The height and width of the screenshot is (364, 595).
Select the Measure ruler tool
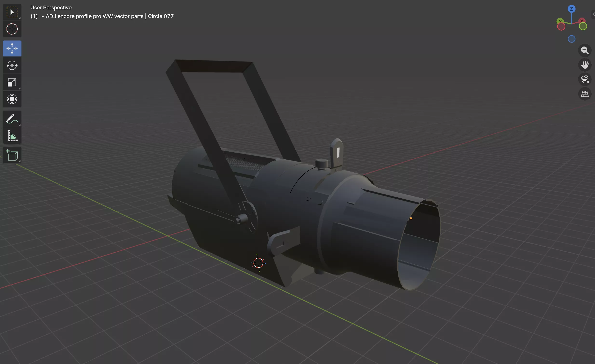pyautogui.click(x=12, y=136)
